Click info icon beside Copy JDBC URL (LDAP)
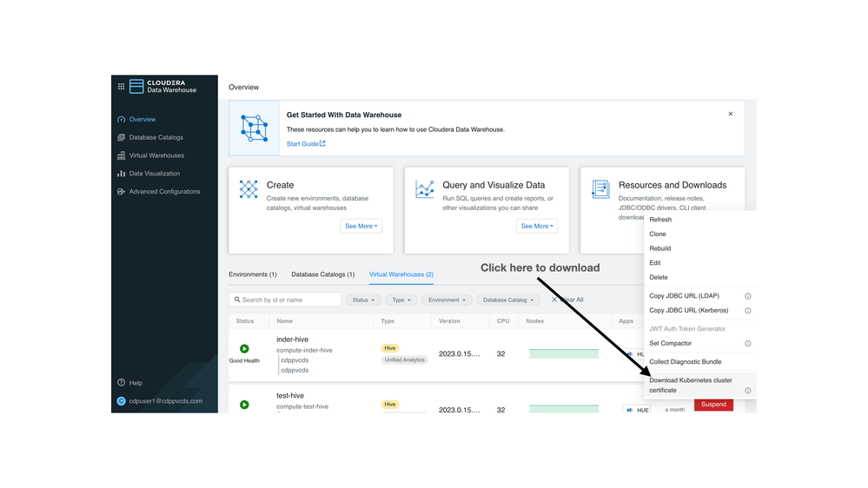This screenshot has height=488, width=868. pos(748,296)
